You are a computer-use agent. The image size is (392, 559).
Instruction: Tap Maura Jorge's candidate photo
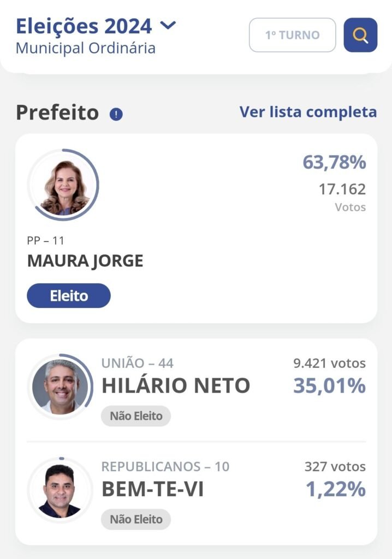click(64, 186)
